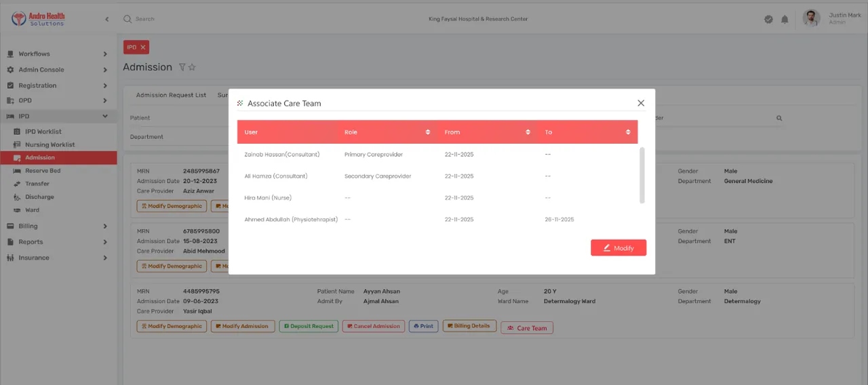868x385 pixels.
Task: Click the Billing sidebar icon
Action: coord(10,226)
